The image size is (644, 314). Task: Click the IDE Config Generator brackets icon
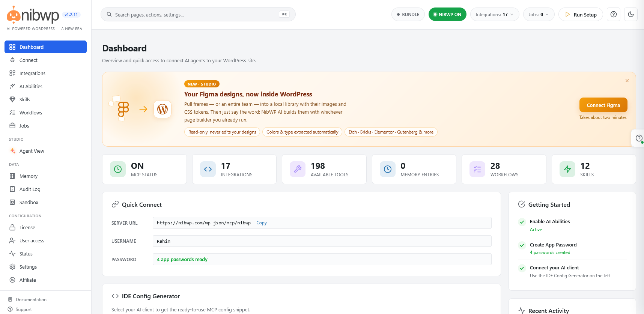[x=115, y=296]
